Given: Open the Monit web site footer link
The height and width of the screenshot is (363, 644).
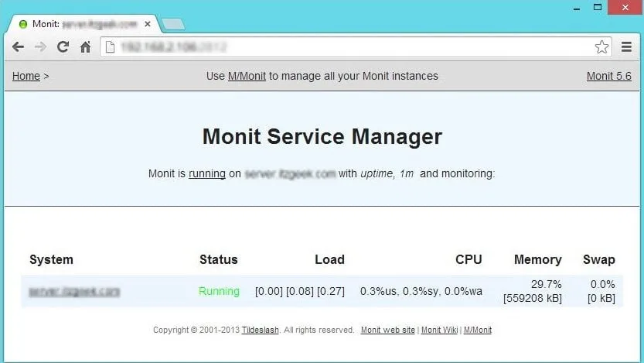Looking at the screenshot, I should pos(388,330).
